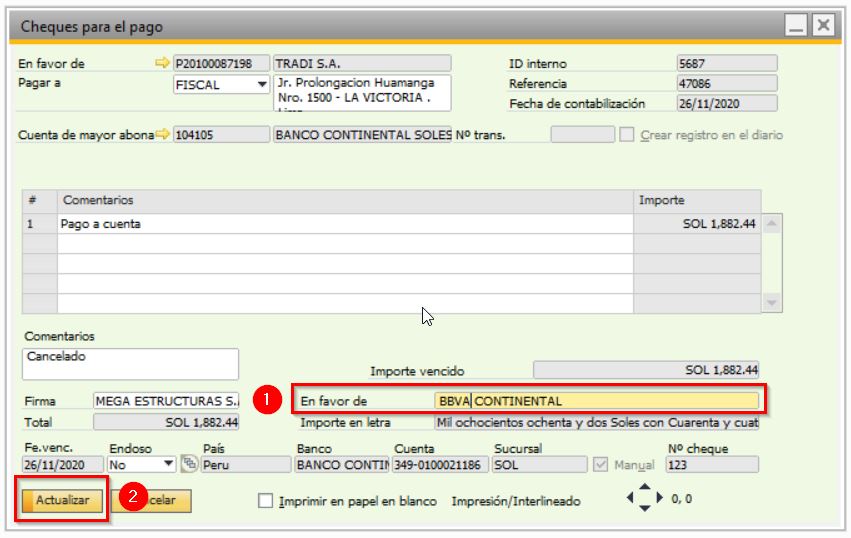Click the Comentarios box containing Cancelado
Screen dimensions: 851x538
click(x=130, y=364)
